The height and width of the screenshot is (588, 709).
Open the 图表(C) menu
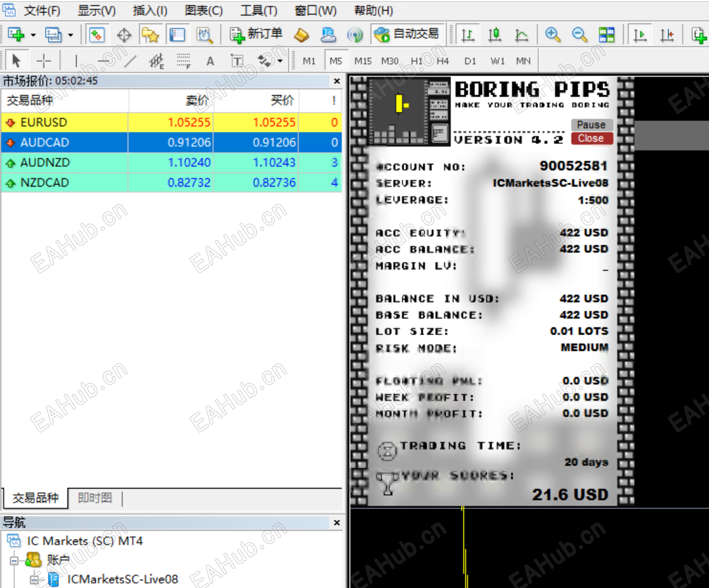tap(204, 10)
